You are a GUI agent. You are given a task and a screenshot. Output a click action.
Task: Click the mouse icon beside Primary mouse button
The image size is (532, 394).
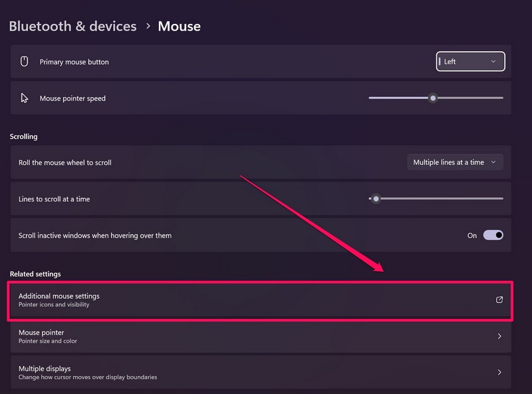[x=24, y=61]
